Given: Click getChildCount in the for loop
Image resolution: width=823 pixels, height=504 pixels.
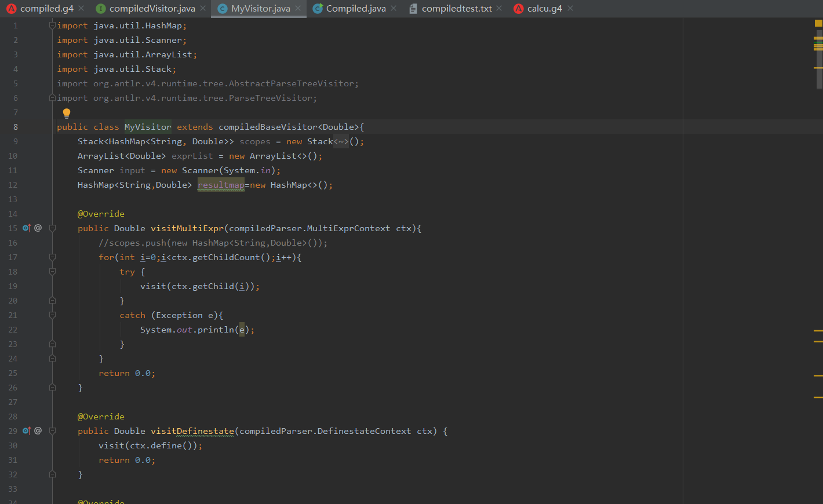Looking at the screenshot, I should point(226,257).
